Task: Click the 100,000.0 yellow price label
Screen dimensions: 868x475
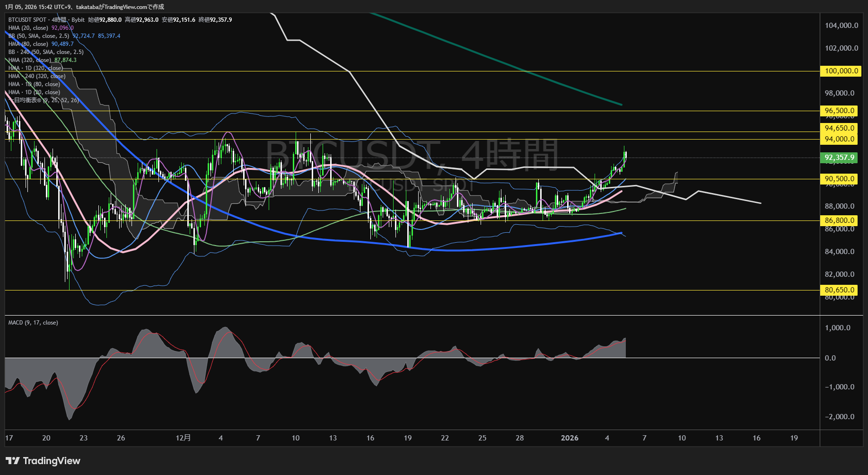Action: tap(840, 71)
